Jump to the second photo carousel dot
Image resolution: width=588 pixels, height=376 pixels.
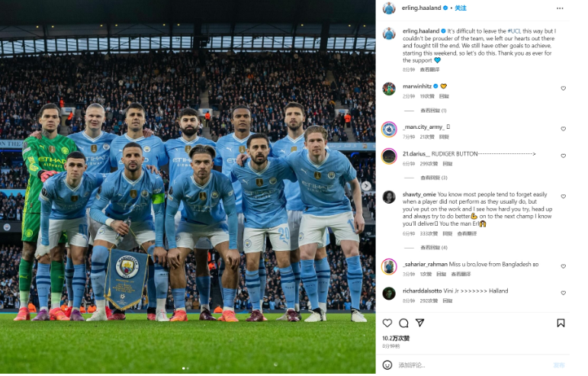point(188,368)
